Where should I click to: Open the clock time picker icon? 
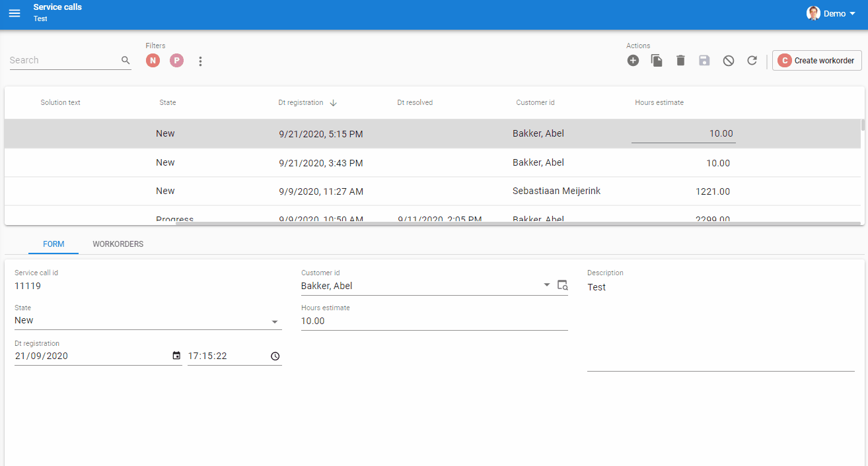point(275,356)
